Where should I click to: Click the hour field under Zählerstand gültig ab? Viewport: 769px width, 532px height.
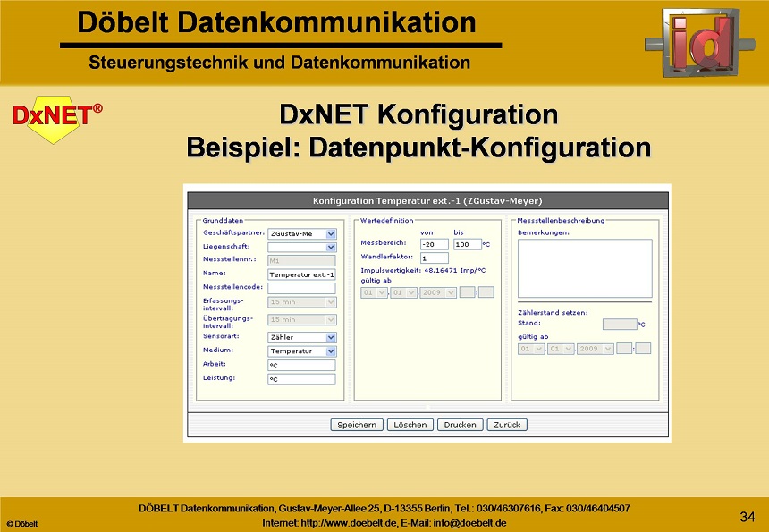pyautogui.click(x=624, y=349)
